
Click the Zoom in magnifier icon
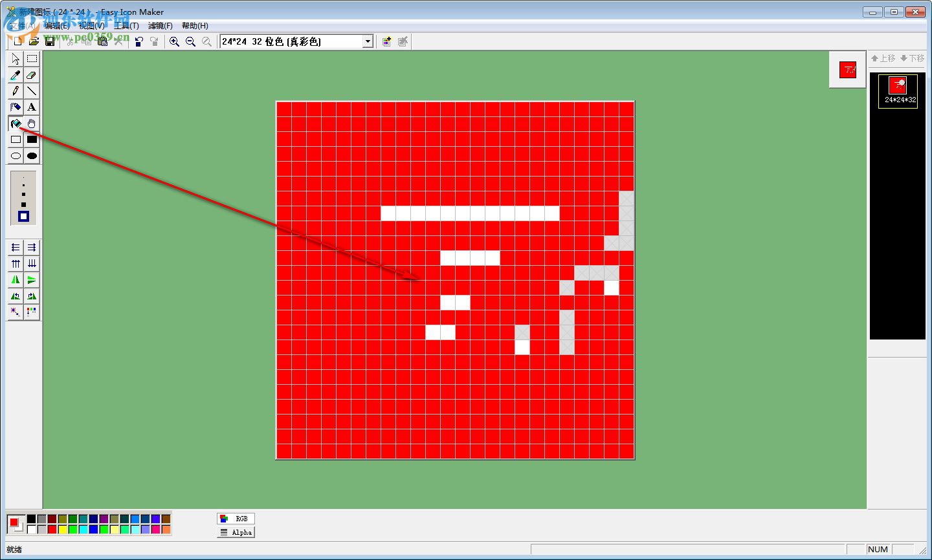pyautogui.click(x=174, y=41)
